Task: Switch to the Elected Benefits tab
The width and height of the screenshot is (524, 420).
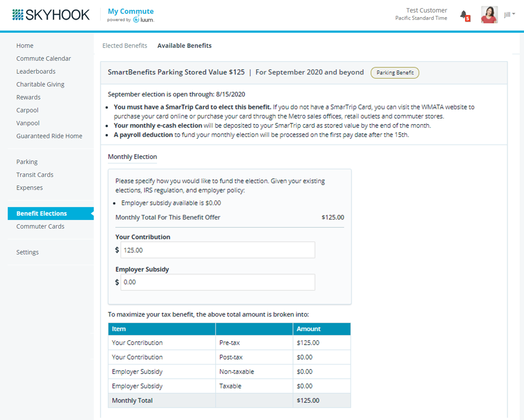Action: tap(124, 45)
